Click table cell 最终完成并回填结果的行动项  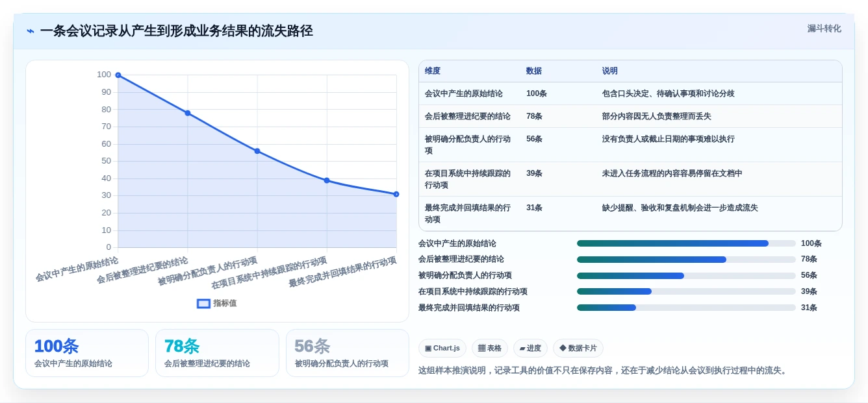(468, 214)
